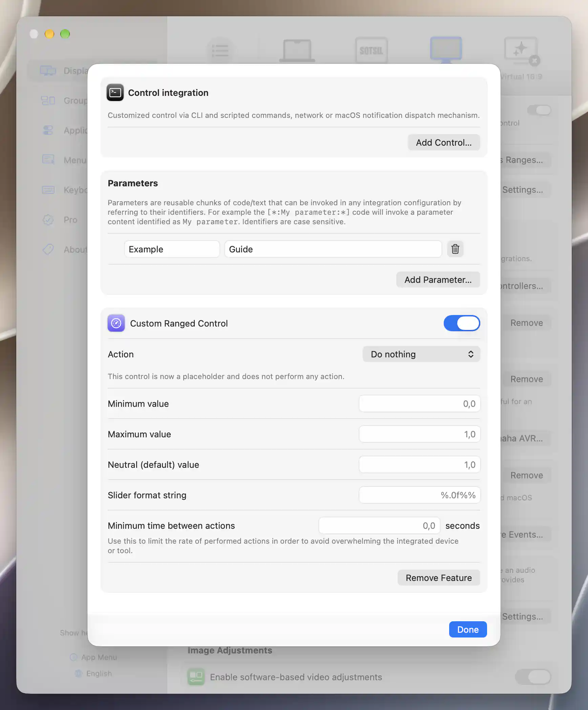
Task: Click the Slider format string field
Action: [420, 495]
